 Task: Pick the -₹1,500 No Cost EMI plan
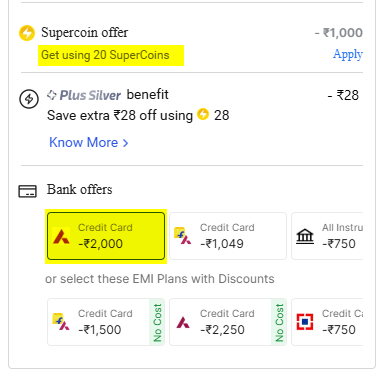pyautogui.click(x=106, y=322)
